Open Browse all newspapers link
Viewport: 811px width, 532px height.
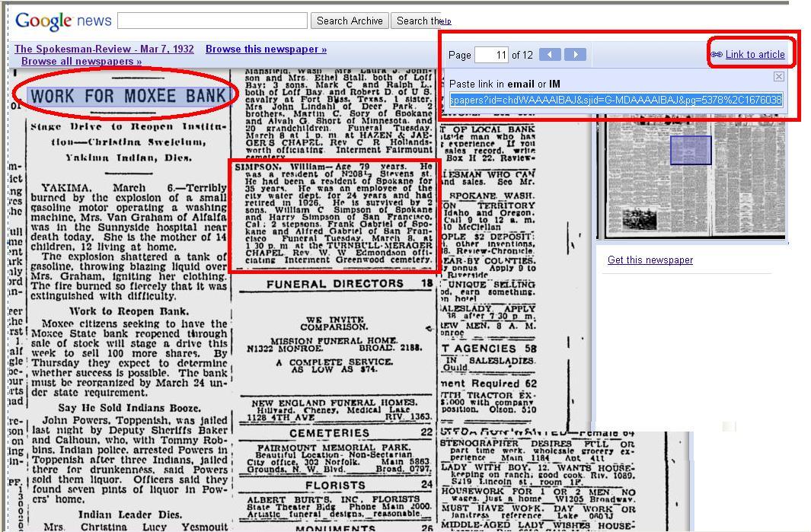pyautogui.click(x=81, y=61)
